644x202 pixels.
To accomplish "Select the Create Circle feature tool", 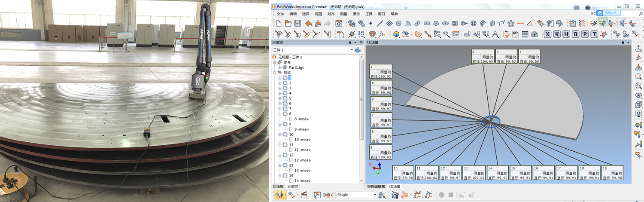I will [x=398, y=23].
